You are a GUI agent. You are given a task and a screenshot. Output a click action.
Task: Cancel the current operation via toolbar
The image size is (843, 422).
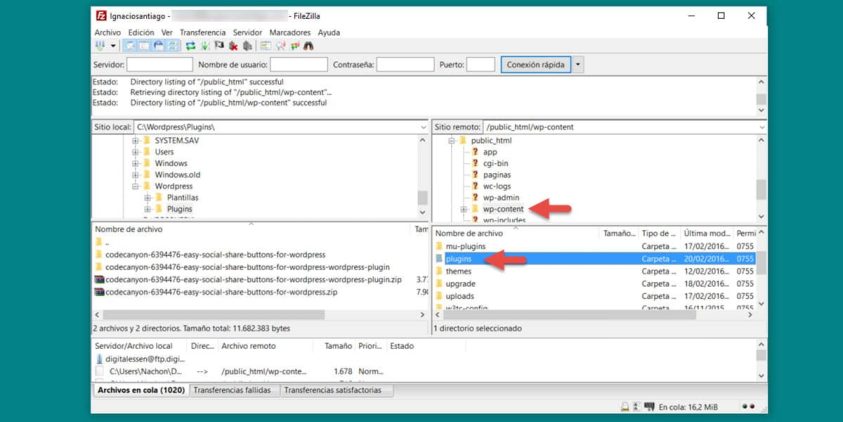(219, 46)
